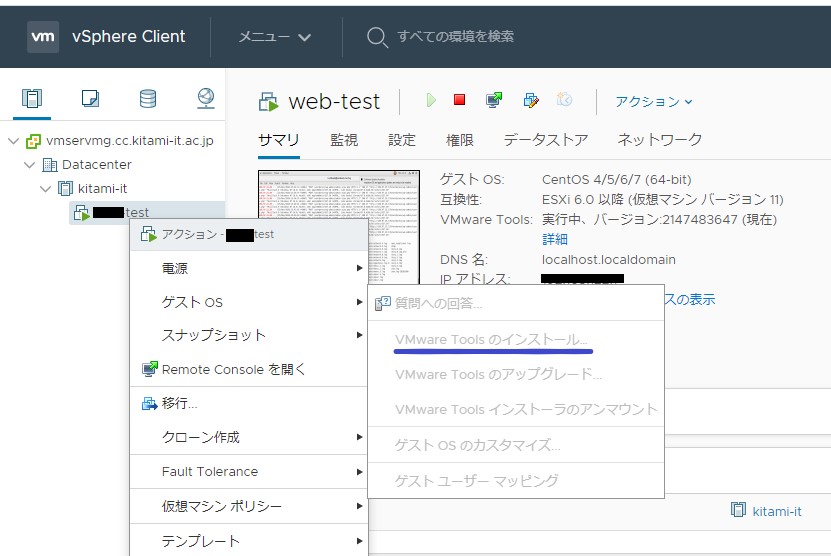Switch to the ネットワーク tab
The image size is (831, 556).
[x=660, y=140]
